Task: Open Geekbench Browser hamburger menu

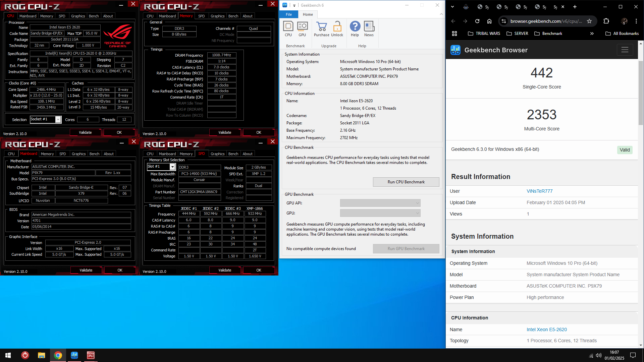Action: point(625,50)
